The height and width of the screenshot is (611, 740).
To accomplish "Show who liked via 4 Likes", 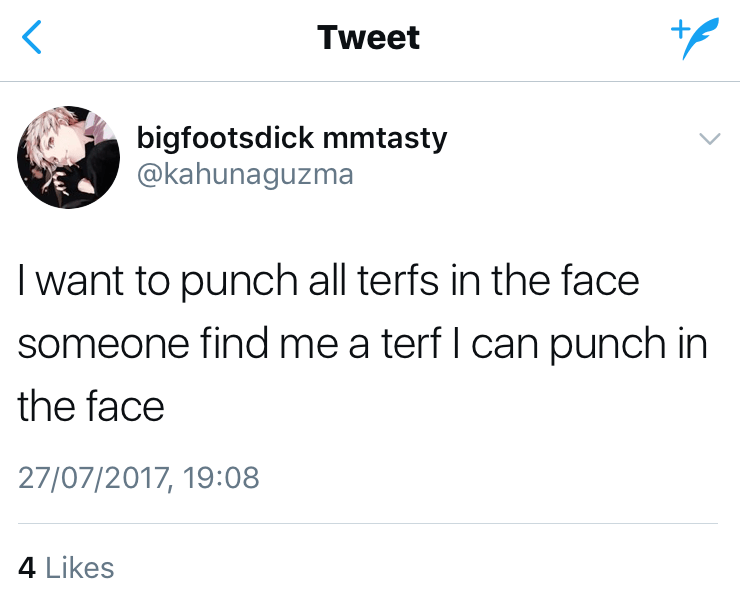I will pos(66,568).
